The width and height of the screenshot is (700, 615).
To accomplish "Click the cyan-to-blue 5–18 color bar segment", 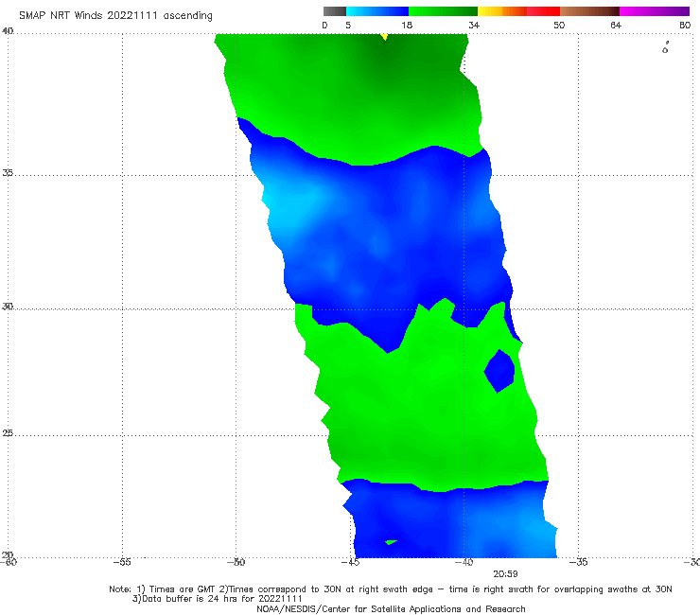I will pos(377,11).
